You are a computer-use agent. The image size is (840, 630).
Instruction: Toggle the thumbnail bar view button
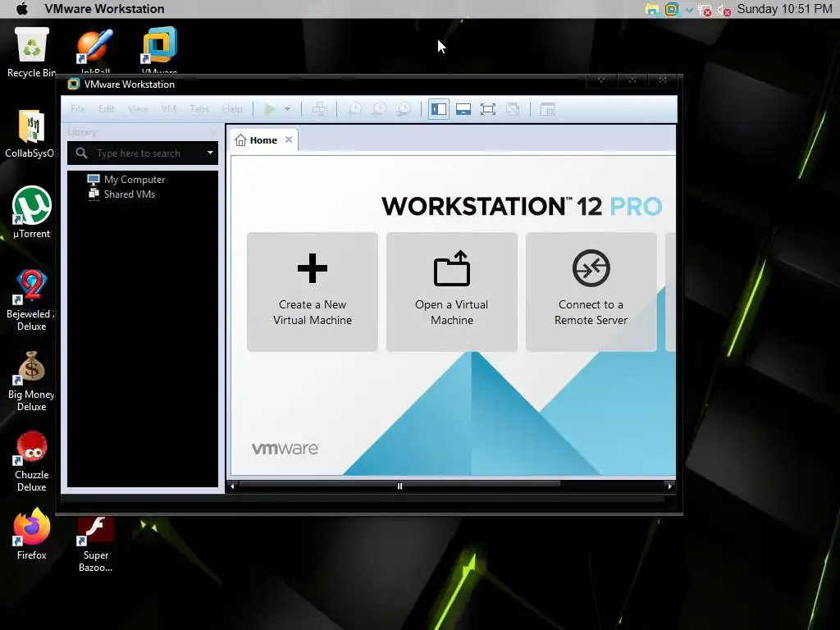463,109
